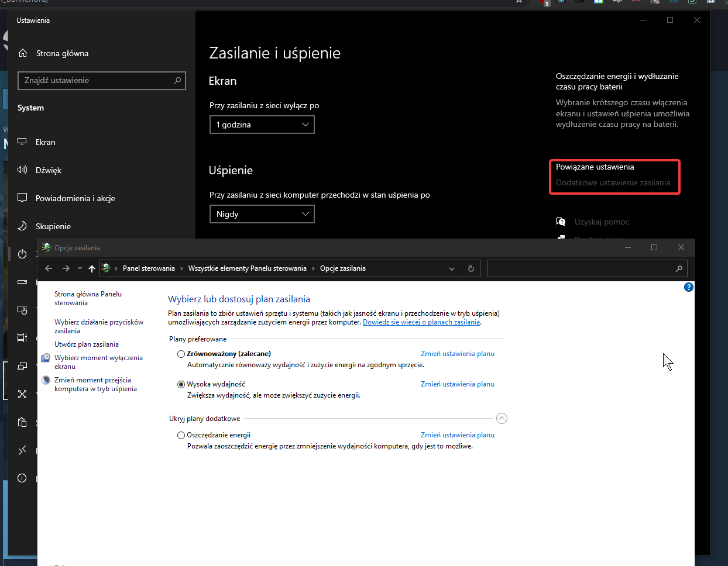The image size is (728, 566).
Task: Click Panel sterowania in the breadcrumb
Action: [149, 268]
